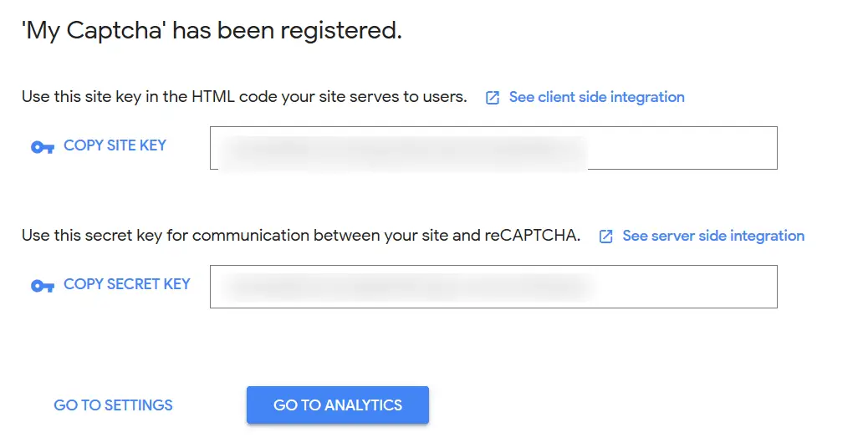Click the 'My Captcha' has been registered heading

pos(212,32)
